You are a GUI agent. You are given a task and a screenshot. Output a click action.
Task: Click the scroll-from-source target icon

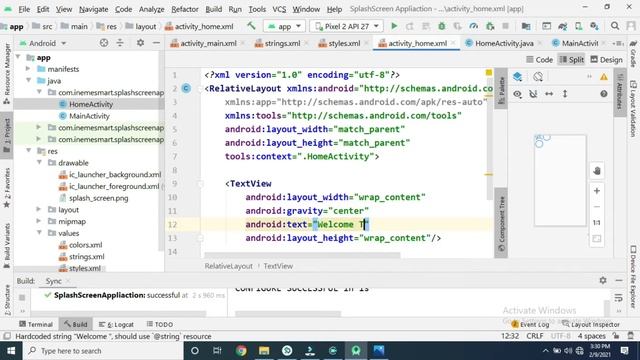click(x=104, y=42)
